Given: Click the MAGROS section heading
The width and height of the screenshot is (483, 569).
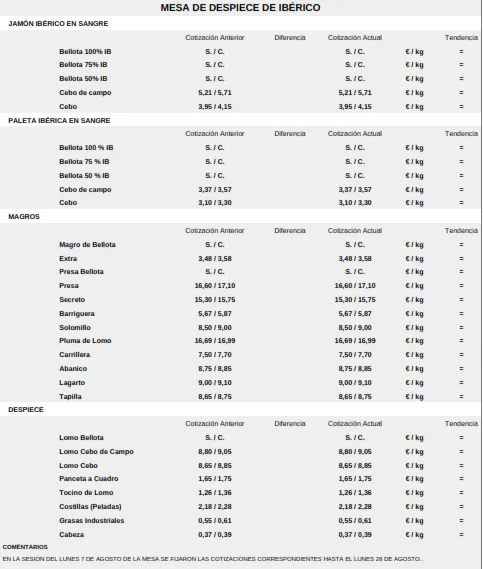Looking at the screenshot, I should point(24,217).
